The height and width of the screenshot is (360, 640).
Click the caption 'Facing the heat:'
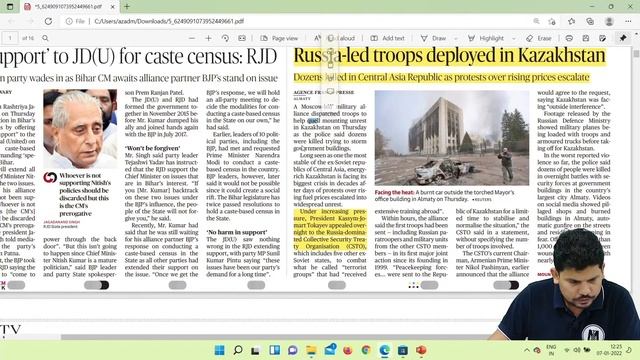click(x=394, y=192)
